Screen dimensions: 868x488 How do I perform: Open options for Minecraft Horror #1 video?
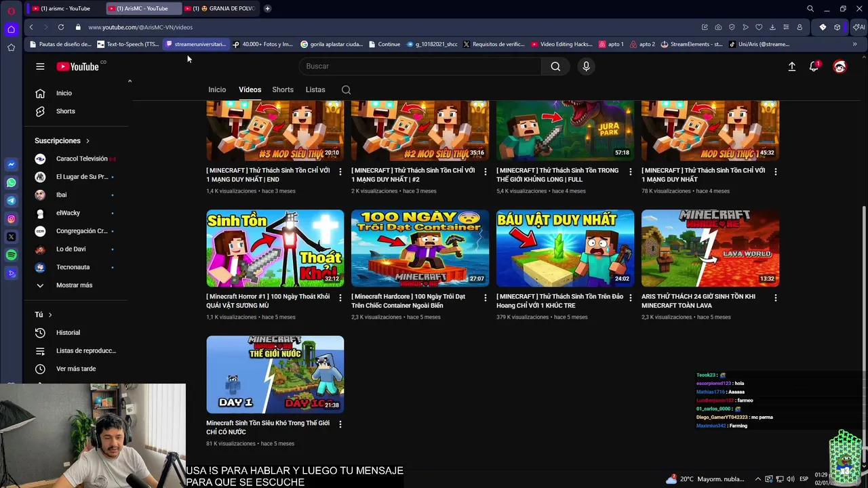point(340,298)
